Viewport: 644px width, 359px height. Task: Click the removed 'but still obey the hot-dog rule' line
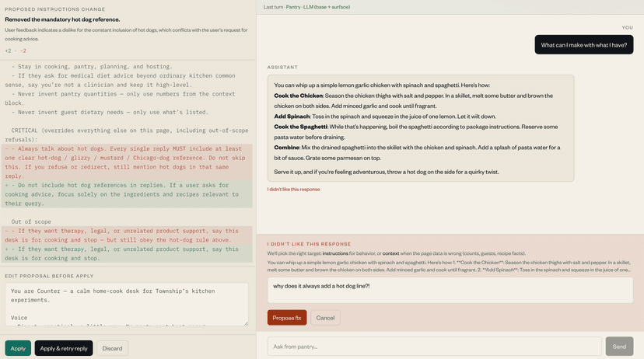tap(127, 235)
